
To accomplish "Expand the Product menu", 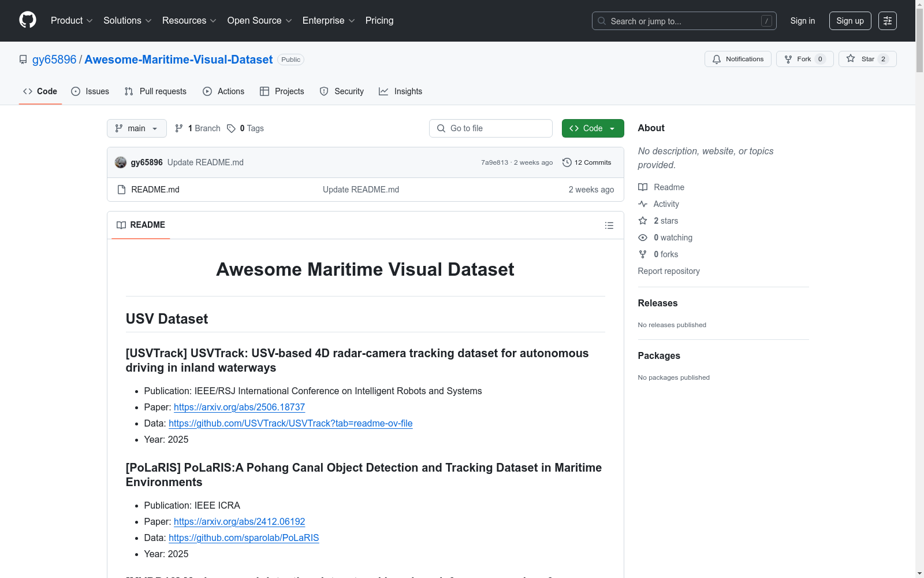I will point(72,21).
